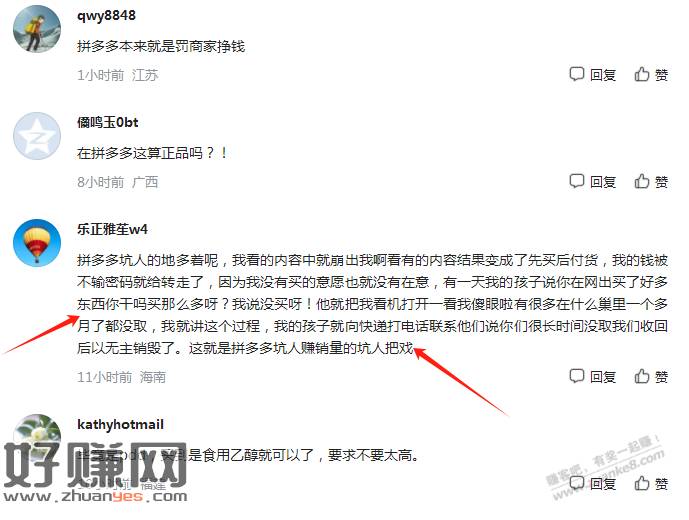Click 回复 text on 僪鸣玉0bt's comment
The image size is (689, 520).
click(603, 182)
